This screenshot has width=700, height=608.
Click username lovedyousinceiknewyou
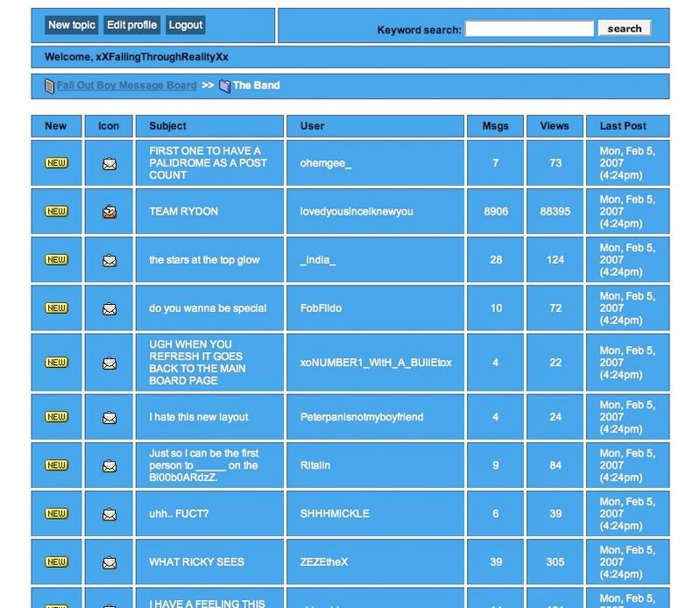point(357,211)
